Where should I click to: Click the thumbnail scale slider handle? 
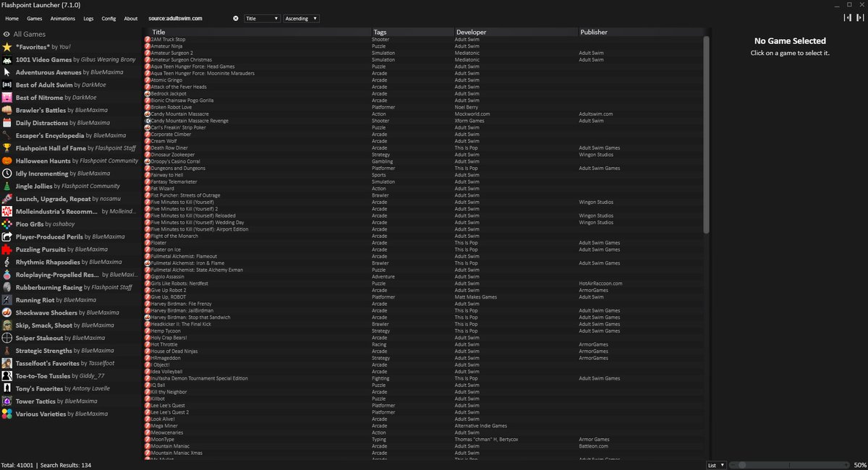[x=741, y=465]
